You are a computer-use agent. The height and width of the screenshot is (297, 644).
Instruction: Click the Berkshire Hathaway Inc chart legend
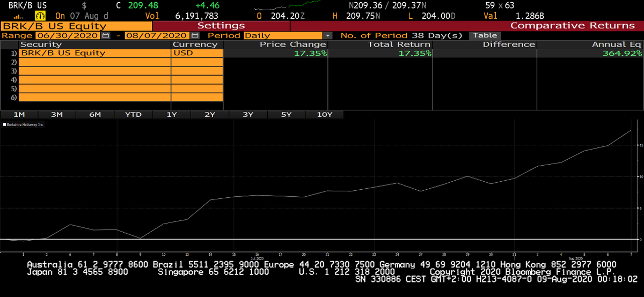[x=23, y=124]
